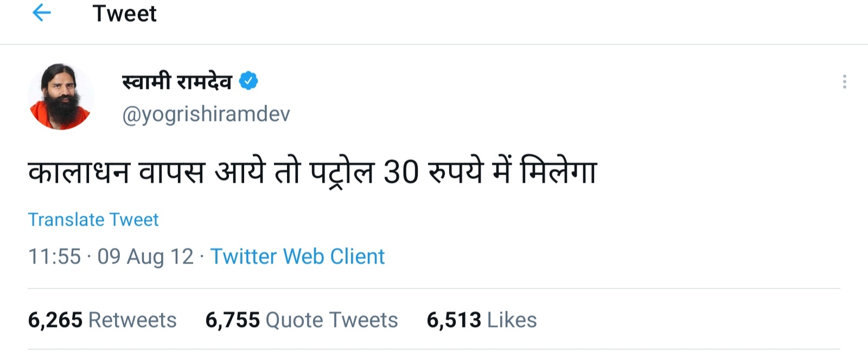
Task: Click the word कालाधन in the tweet
Action: click(79, 172)
